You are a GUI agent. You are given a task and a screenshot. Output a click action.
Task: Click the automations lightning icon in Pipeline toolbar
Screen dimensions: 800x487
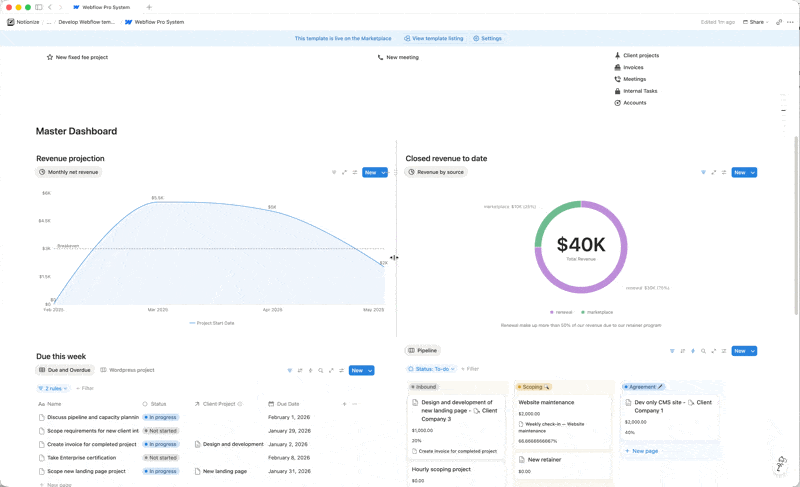coord(693,351)
